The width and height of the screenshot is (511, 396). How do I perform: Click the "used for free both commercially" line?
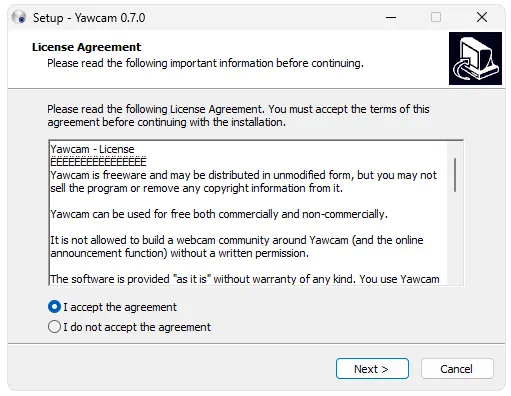(219, 214)
